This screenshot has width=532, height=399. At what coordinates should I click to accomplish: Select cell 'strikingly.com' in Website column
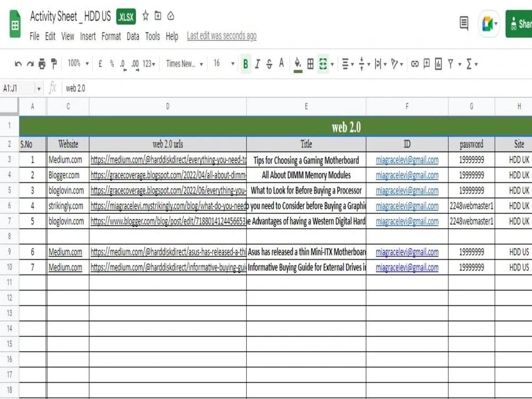pos(68,206)
